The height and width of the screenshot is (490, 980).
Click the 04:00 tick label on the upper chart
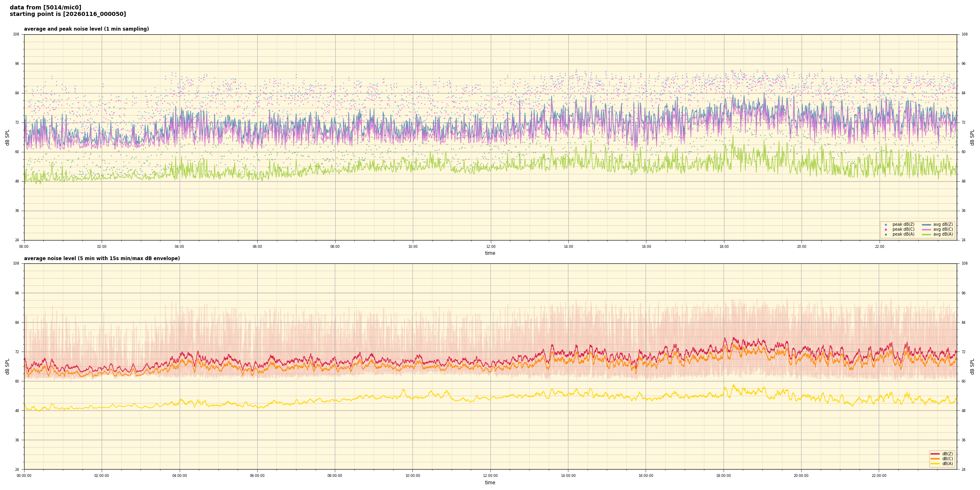point(179,247)
